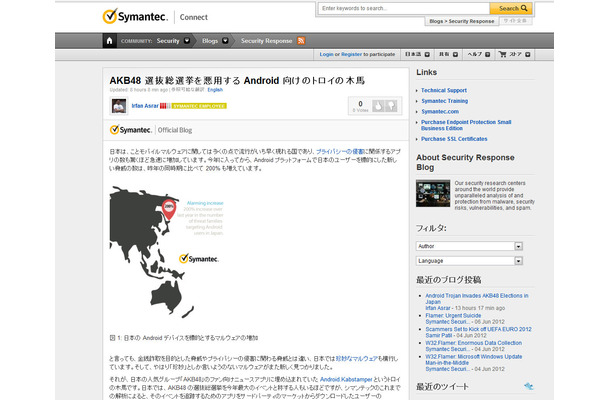
Task: Open the 日本語 language menu
Action: tap(417, 54)
